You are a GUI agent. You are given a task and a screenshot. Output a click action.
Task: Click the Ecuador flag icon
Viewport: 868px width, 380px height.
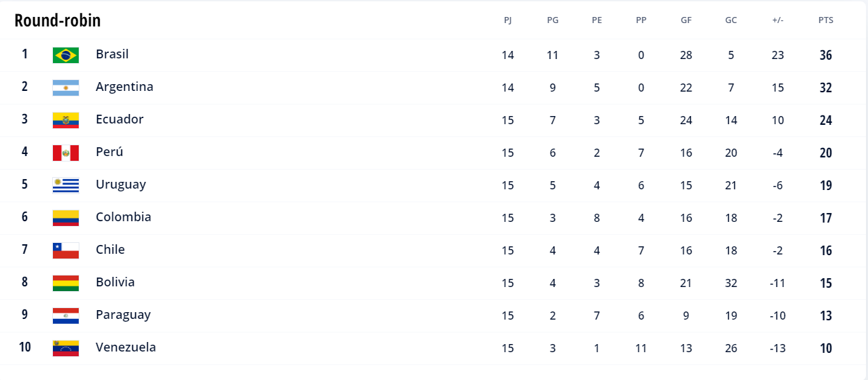pyautogui.click(x=66, y=120)
